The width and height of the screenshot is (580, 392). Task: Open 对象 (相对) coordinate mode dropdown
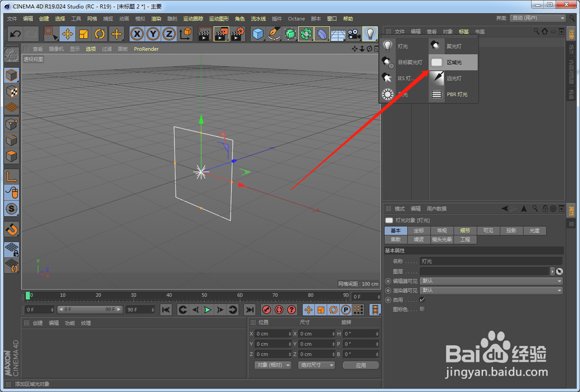click(x=273, y=365)
